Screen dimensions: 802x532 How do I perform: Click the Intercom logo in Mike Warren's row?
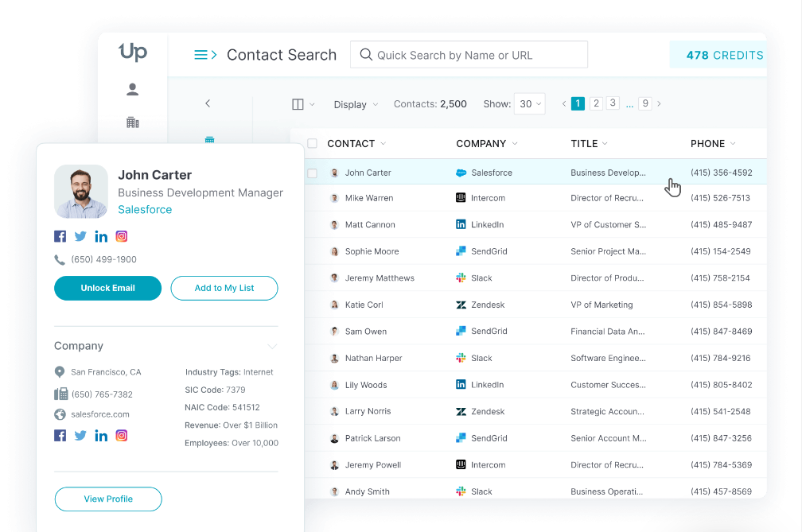(461, 198)
